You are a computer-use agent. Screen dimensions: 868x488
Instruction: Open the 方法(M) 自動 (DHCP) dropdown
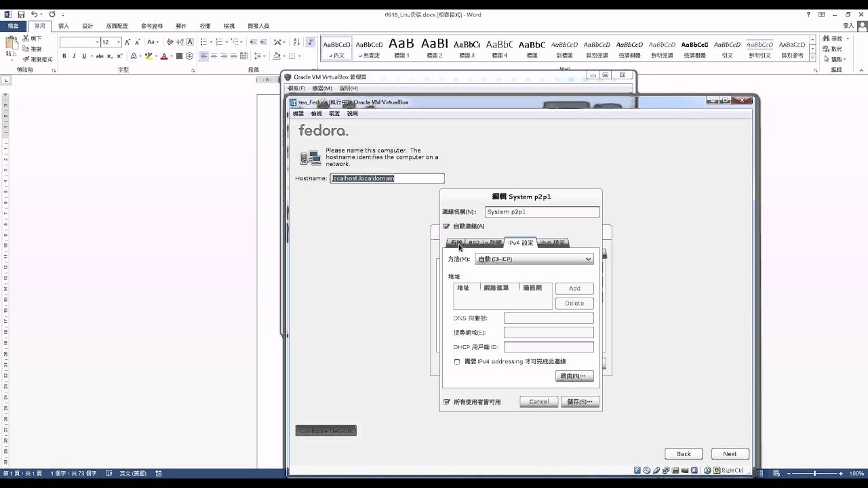point(534,259)
